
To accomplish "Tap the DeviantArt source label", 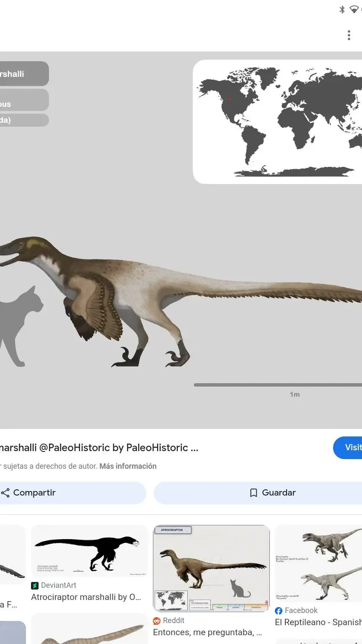I will tap(59, 585).
